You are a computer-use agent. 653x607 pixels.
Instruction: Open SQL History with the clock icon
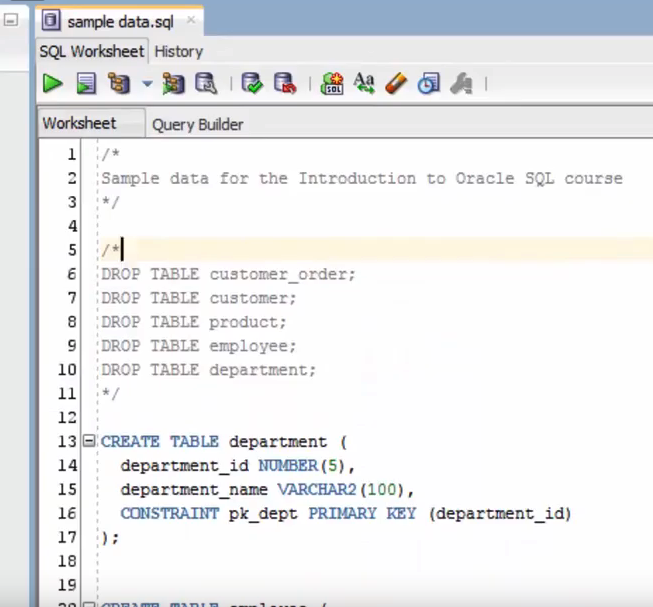[428, 84]
